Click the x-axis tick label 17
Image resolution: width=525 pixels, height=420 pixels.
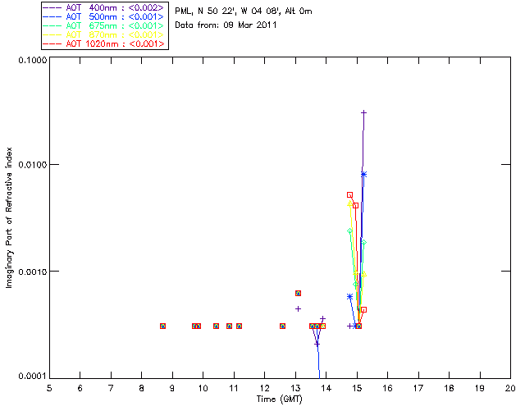pyautogui.click(x=418, y=388)
